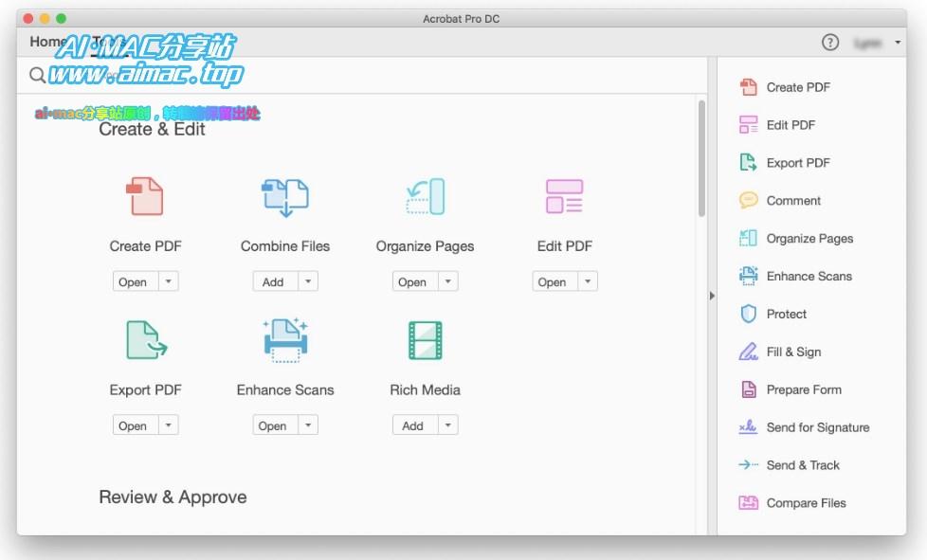Screen dimensions: 927x560
Task: Click the Create PDF tool icon in main panel
Action: coord(145,197)
